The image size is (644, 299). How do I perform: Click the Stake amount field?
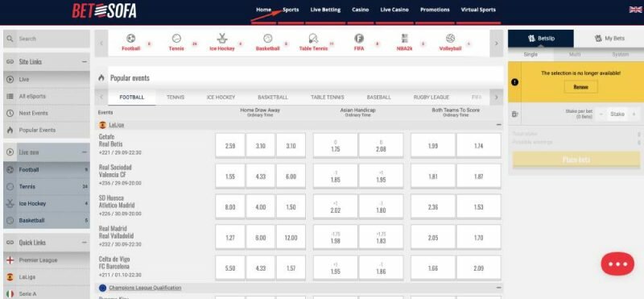click(x=617, y=114)
